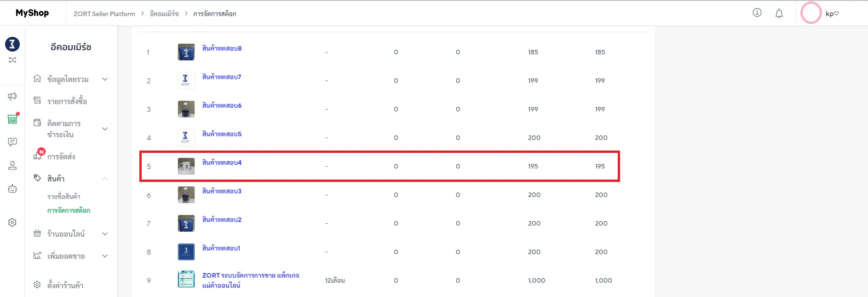Click the megaphone icon in left rail
Image resolution: width=868 pixels, height=297 pixels.
click(x=12, y=96)
